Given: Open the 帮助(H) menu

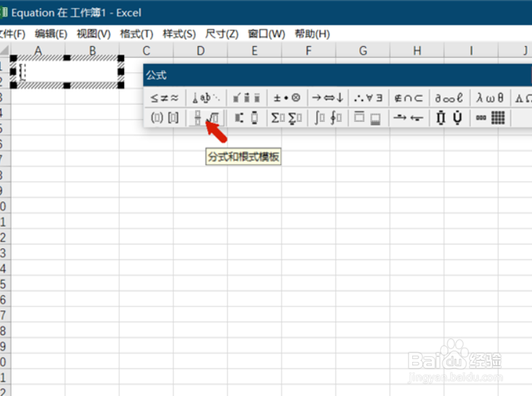Looking at the screenshot, I should coord(312,34).
